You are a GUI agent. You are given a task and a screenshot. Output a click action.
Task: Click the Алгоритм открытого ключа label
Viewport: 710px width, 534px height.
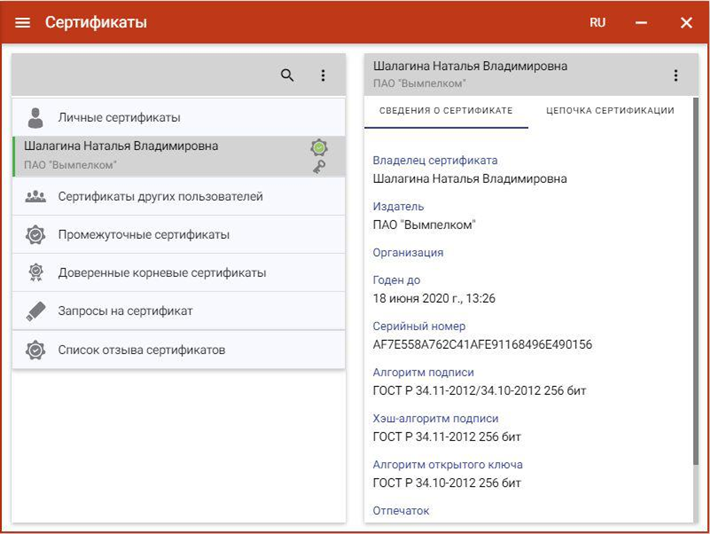[447, 465]
